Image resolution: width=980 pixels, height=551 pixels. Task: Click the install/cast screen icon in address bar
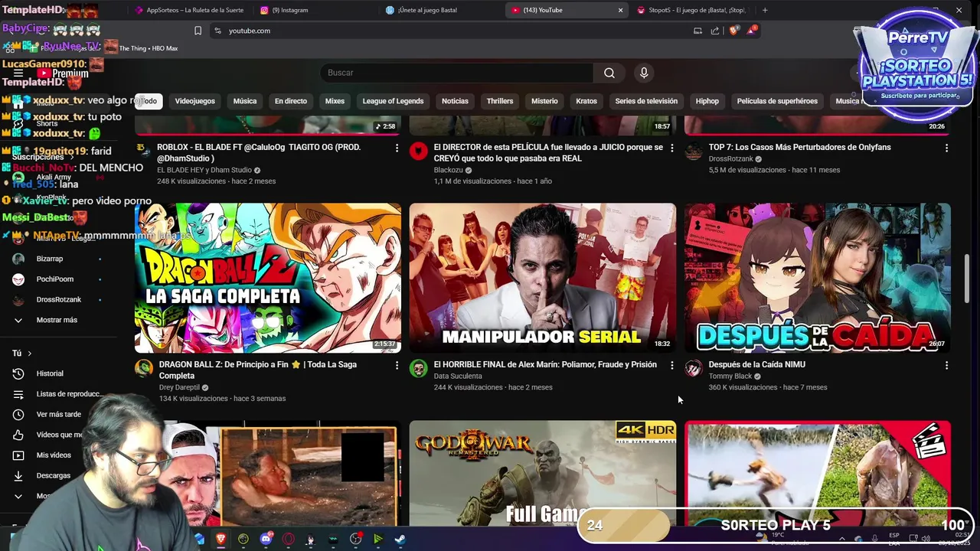pos(697,31)
